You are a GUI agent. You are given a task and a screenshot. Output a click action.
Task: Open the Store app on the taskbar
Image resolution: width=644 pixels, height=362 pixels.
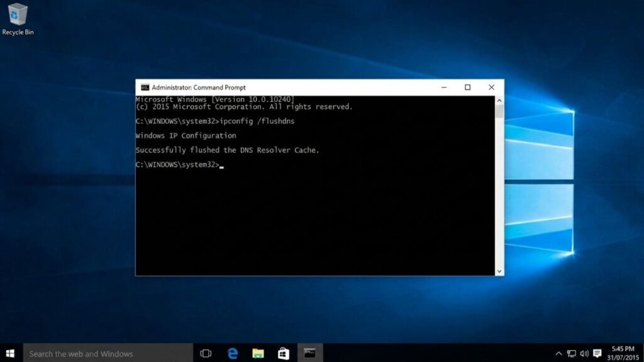click(284, 353)
